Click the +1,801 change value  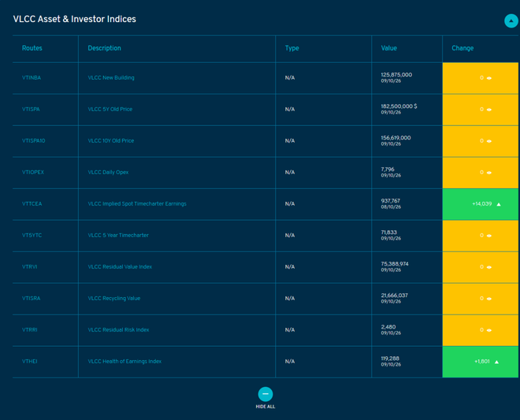tap(482, 361)
